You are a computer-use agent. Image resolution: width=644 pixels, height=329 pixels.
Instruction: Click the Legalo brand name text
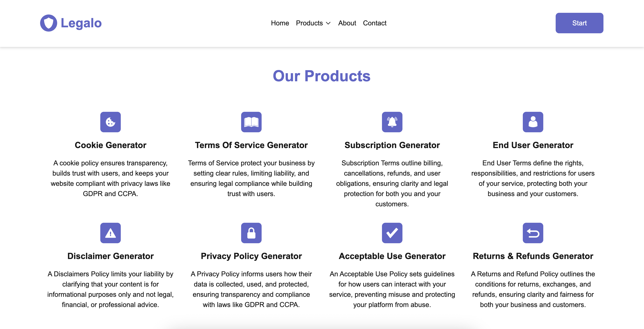[81, 23]
